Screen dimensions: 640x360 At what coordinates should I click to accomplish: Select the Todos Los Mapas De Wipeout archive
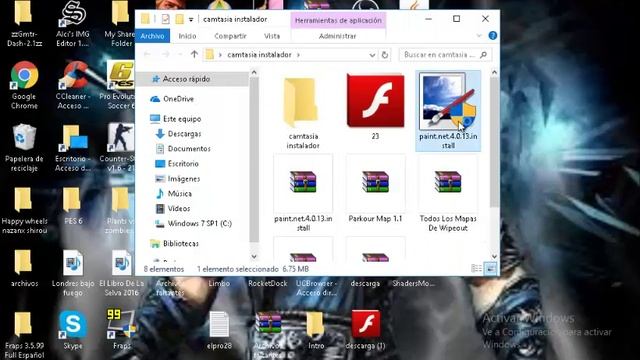(x=448, y=193)
